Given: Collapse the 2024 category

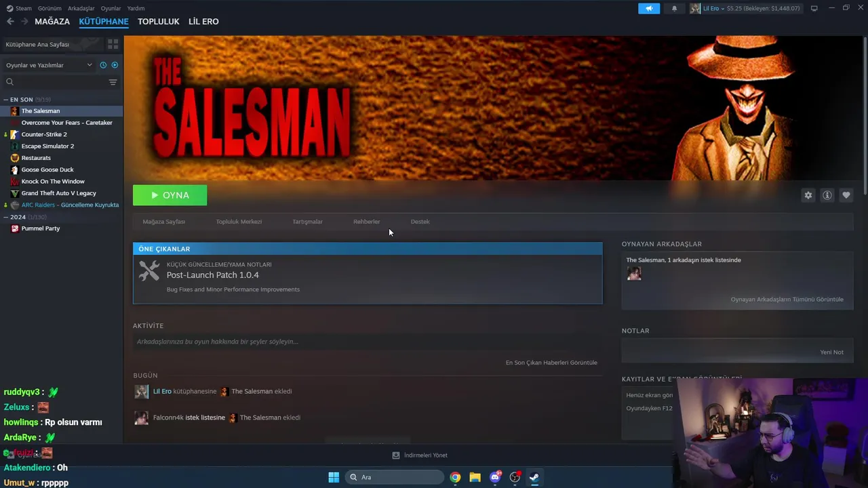Looking at the screenshot, I should pos(5,217).
